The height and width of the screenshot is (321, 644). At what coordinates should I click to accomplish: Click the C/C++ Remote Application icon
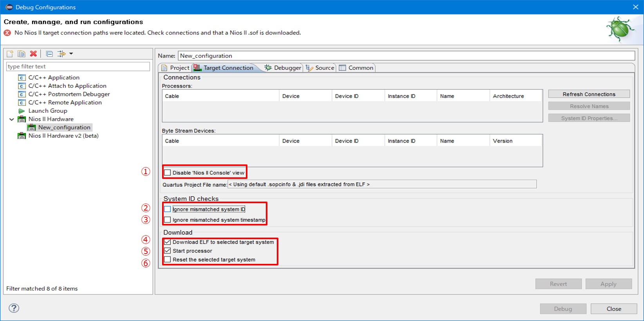click(x=22, y=103)
